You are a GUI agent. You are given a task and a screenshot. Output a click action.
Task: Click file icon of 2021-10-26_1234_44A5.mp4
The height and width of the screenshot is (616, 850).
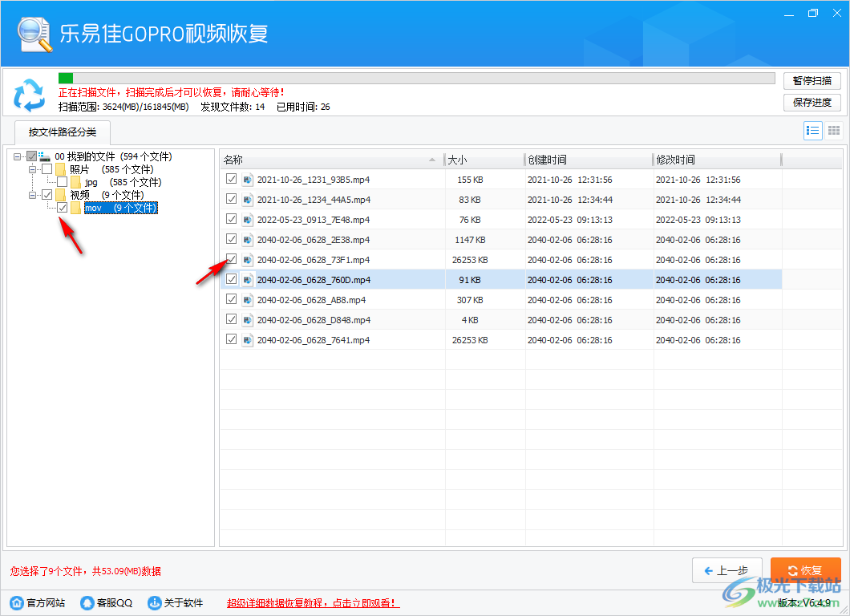248,200
